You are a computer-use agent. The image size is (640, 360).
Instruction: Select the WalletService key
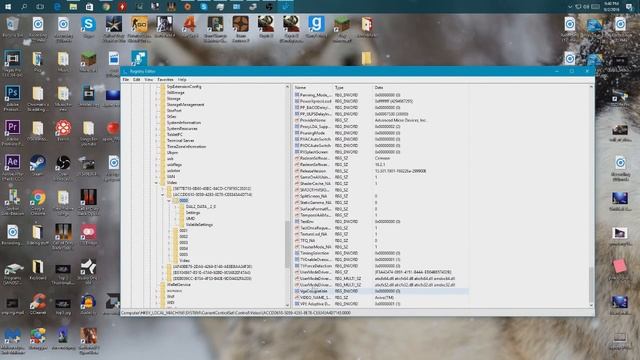(x=179, y=284)
